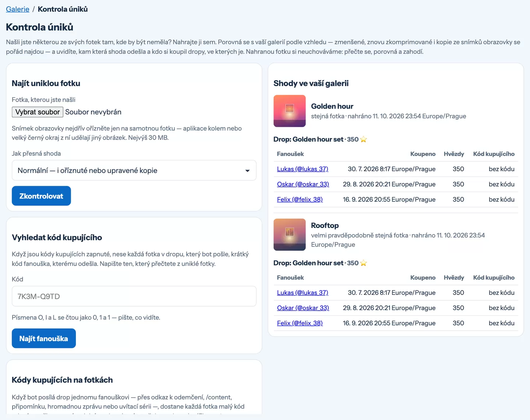
Task: Open Oskar (@oskar_33) link under Rooftop
Action: (303, 308)
